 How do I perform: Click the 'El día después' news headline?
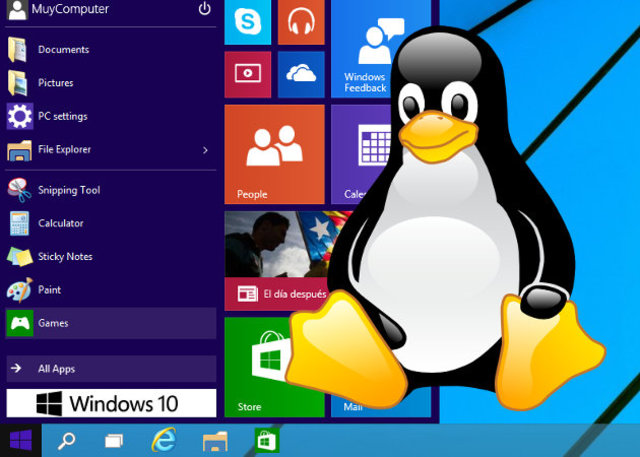(x=295, y=294)
